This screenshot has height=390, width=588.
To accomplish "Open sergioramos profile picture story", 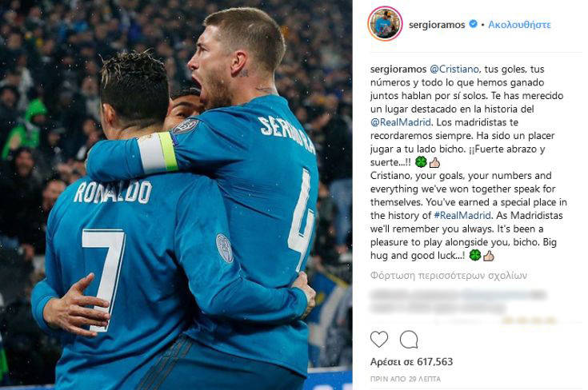I will point(385,24).
